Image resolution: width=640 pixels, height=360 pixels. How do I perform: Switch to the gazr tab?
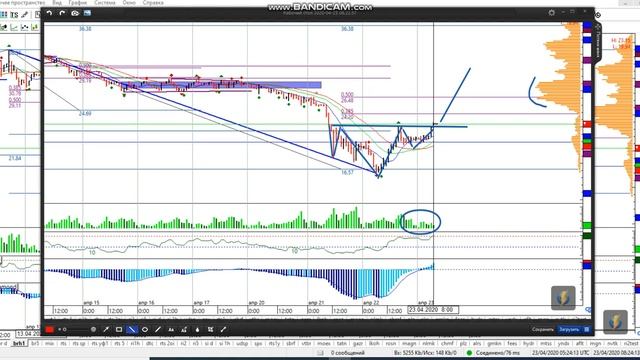click(x=358, y=344)
